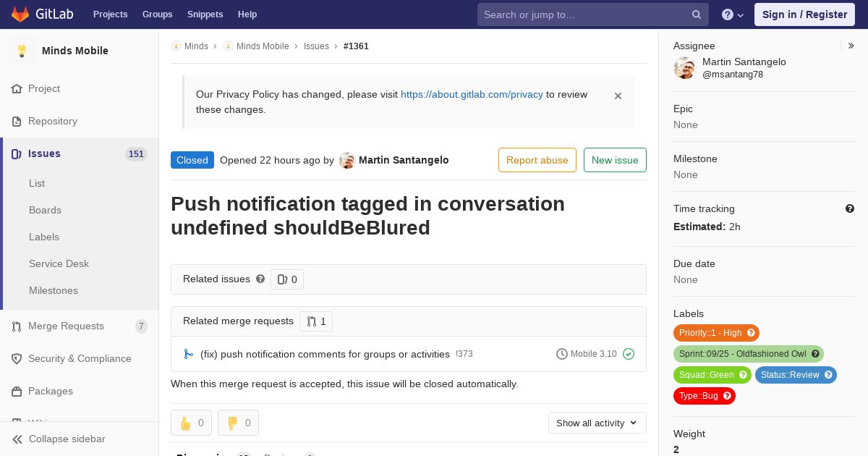Open the about.gitlab.com/privacy link
This screenshot has height=456, width=868.
pyautogui.click(x=472, y=94)
